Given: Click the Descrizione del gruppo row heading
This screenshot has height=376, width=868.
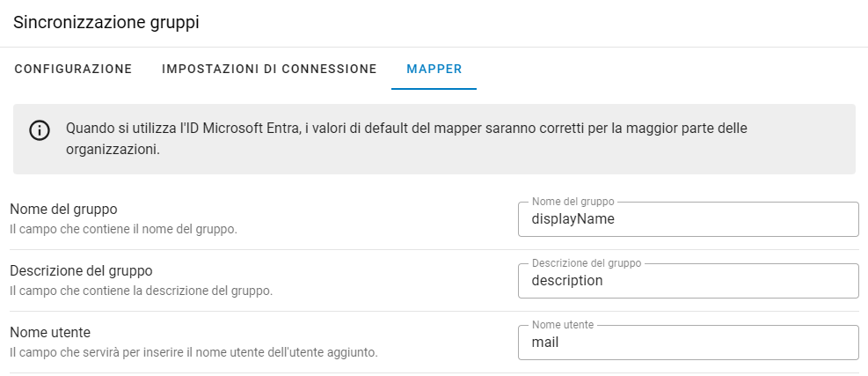Looking at the screenshot, I should click(82, 271).
